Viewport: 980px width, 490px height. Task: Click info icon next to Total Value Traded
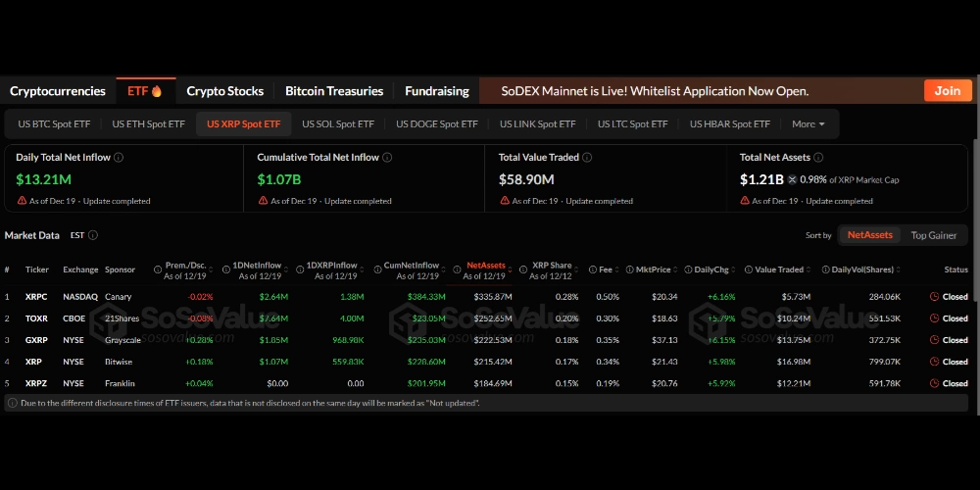[588, 157]
